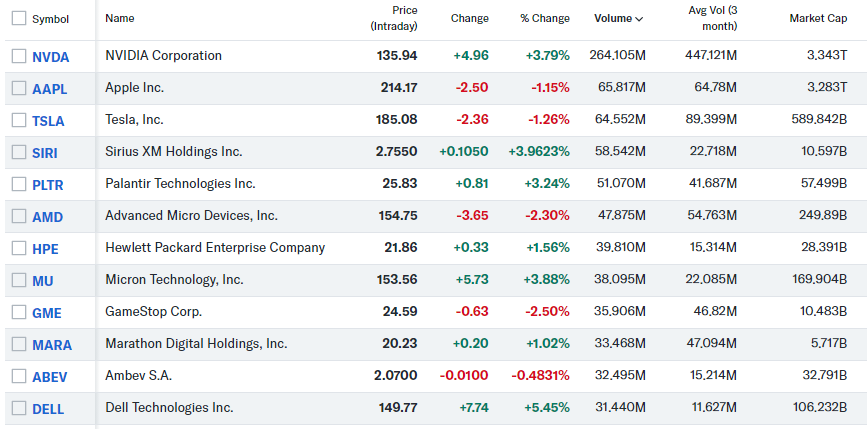Screen dimensions: 867x429
Task: Sort by % Change column header
Action: point(544,18)
